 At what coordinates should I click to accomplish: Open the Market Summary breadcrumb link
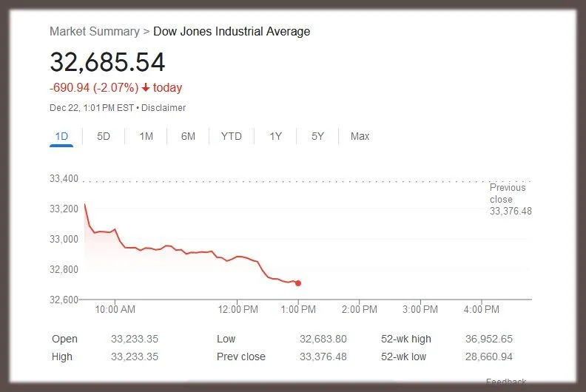point(94,31)
